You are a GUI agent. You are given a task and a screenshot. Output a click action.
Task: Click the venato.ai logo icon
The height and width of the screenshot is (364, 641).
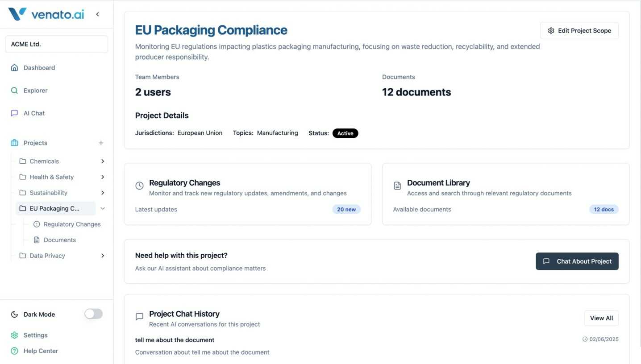(17, 14)
